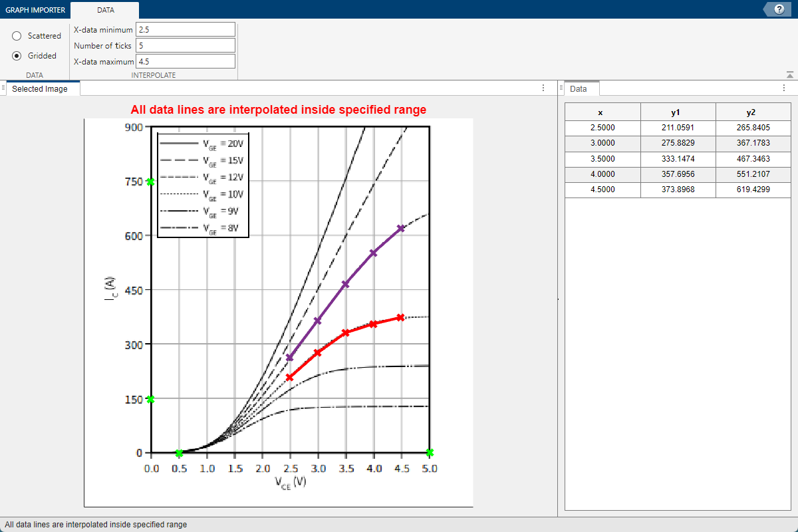Click the green marker at x-axis 0.5
Image resolution: width=798 pixels, height=532 pixels.
tap(179, 453)
